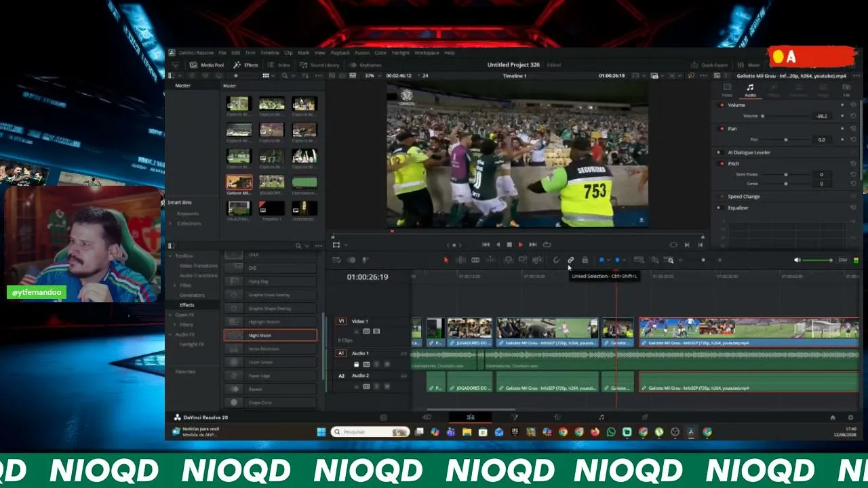Viewport: 868px width, 488px height.
Task: Click the Overwrite Clip icon
Action: (523, 260)
